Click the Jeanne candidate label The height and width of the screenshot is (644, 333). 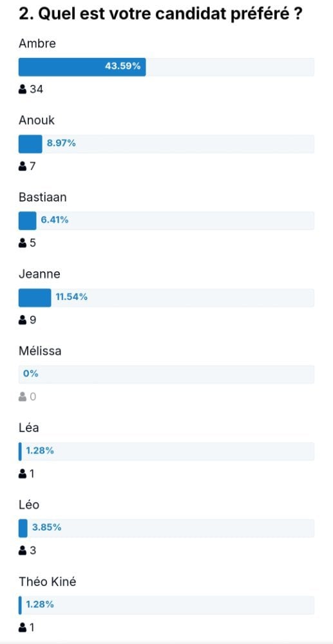point(39,274)
